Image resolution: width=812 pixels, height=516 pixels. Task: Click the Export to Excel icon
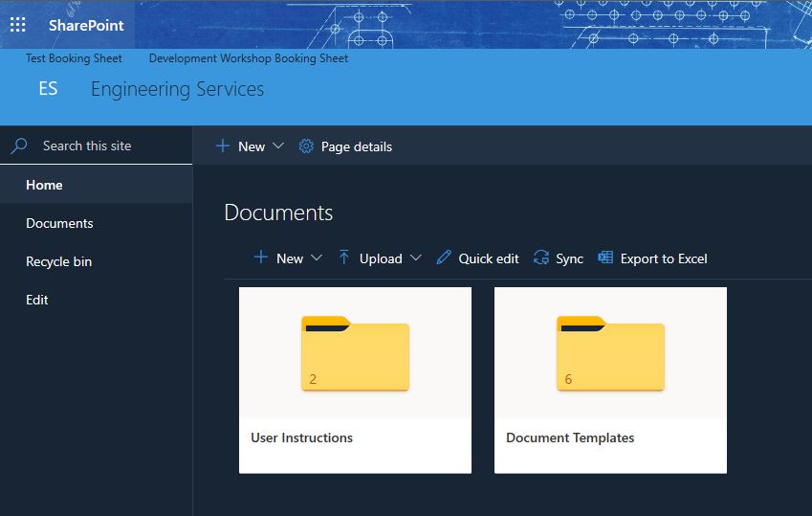[605, 258]
